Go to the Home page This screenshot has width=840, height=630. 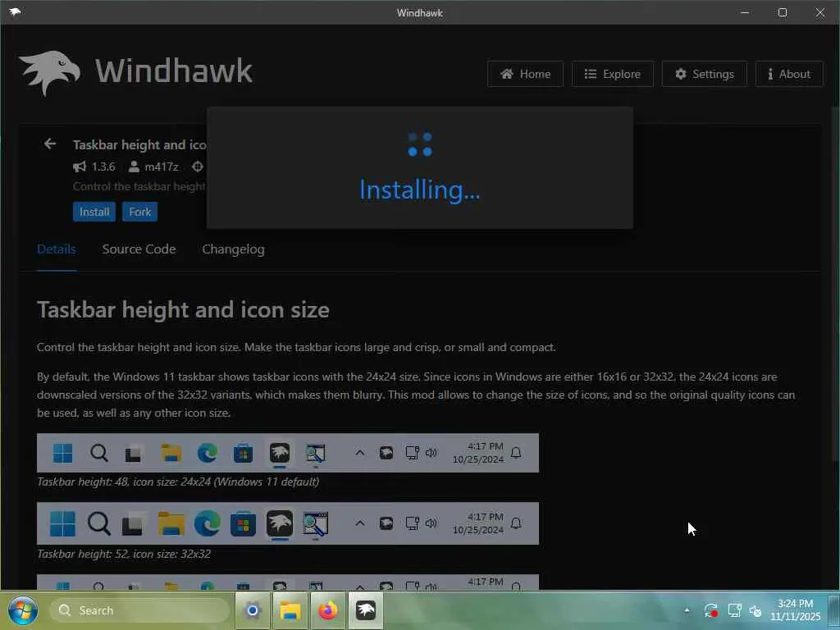click(x=525, y=74)
